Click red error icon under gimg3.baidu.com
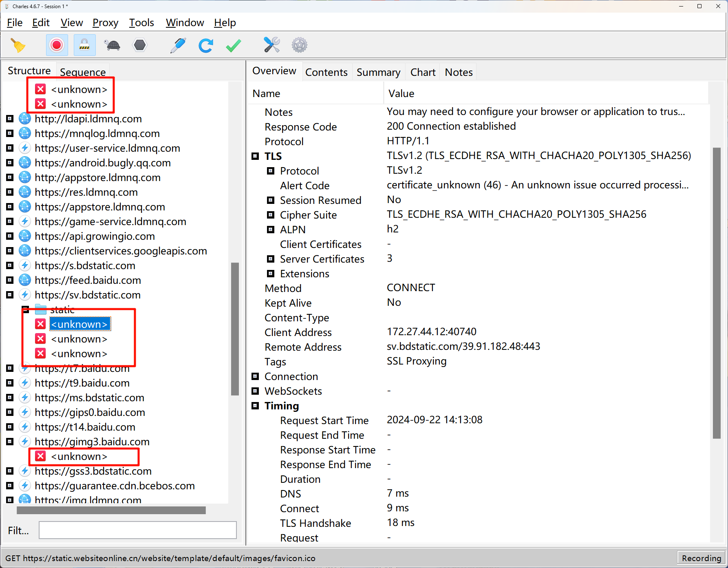The height and width of the screenshot is (568, 728). click(40, 456)
